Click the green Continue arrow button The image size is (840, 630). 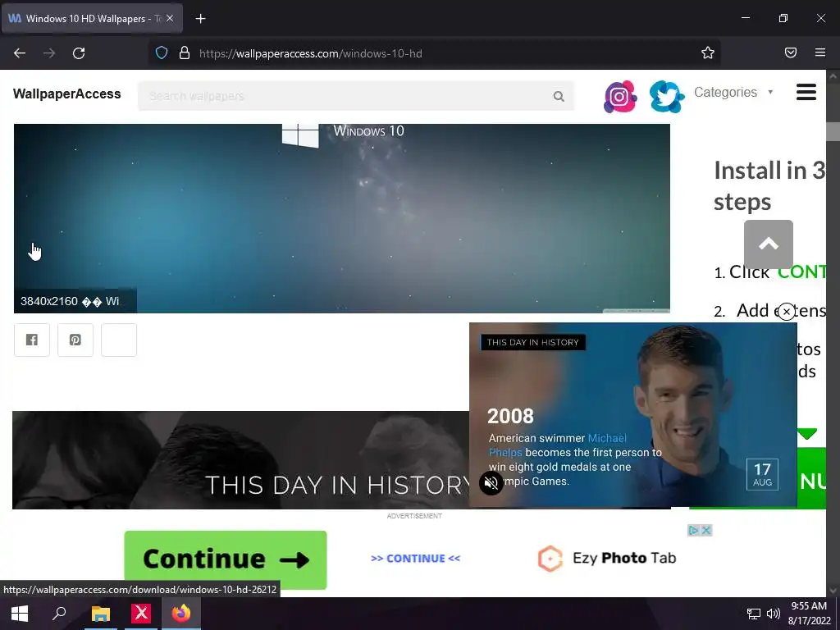click(226, 559)
